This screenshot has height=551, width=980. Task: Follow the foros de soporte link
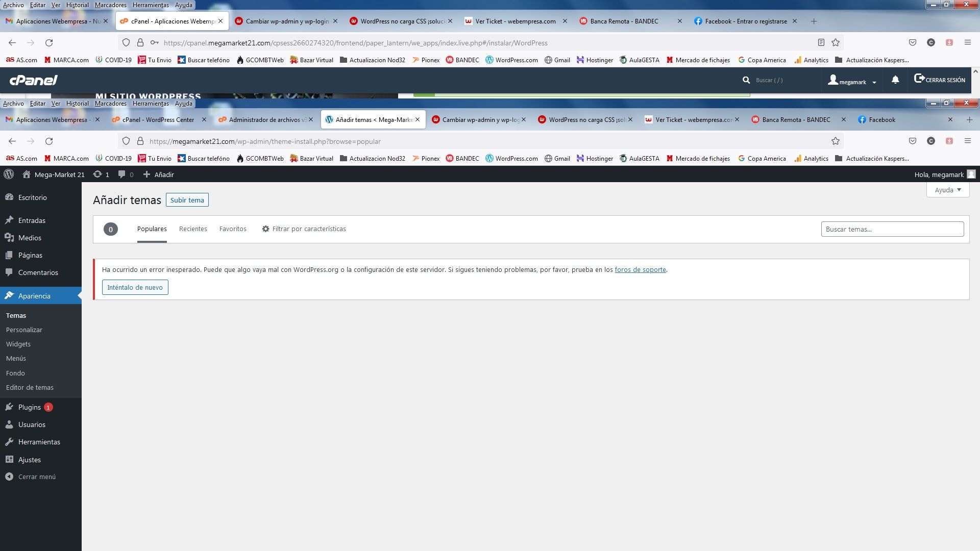pos(640,270)
